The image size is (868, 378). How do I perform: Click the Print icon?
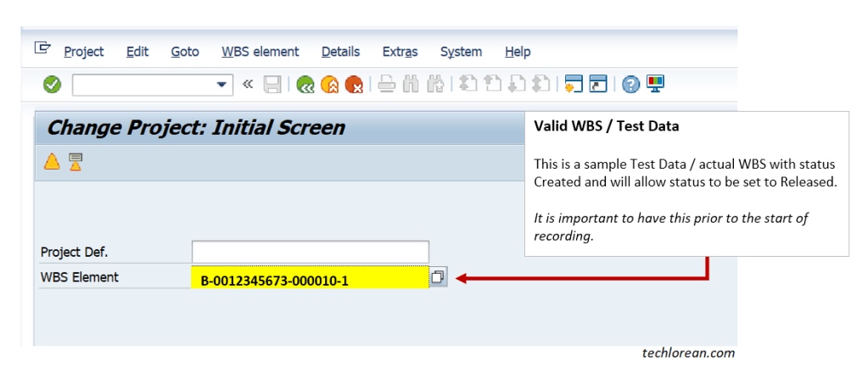[386, 85]
